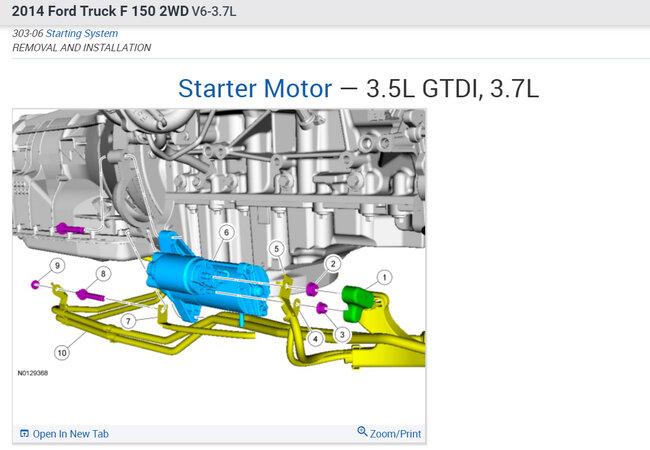650x450 pixels.
Task: Click the Starter Motor title link
Action: click(255, 88)
